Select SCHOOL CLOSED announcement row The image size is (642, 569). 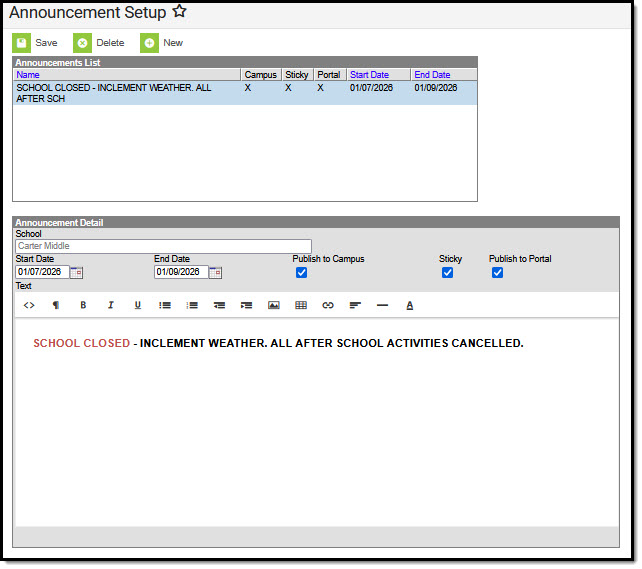click(245, 93)
